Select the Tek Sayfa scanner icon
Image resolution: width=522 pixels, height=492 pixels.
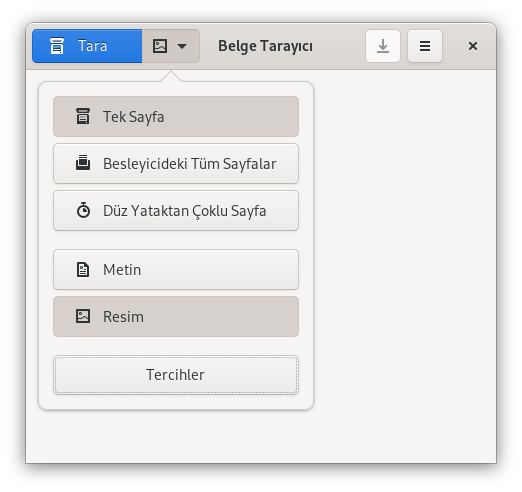point(83,116)
